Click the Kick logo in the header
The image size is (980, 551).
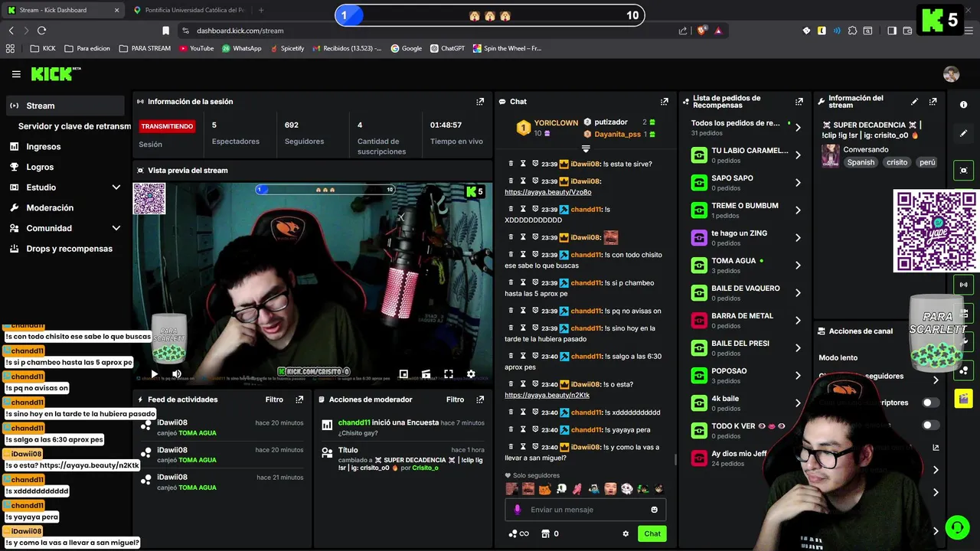click(x=55, y=74)
